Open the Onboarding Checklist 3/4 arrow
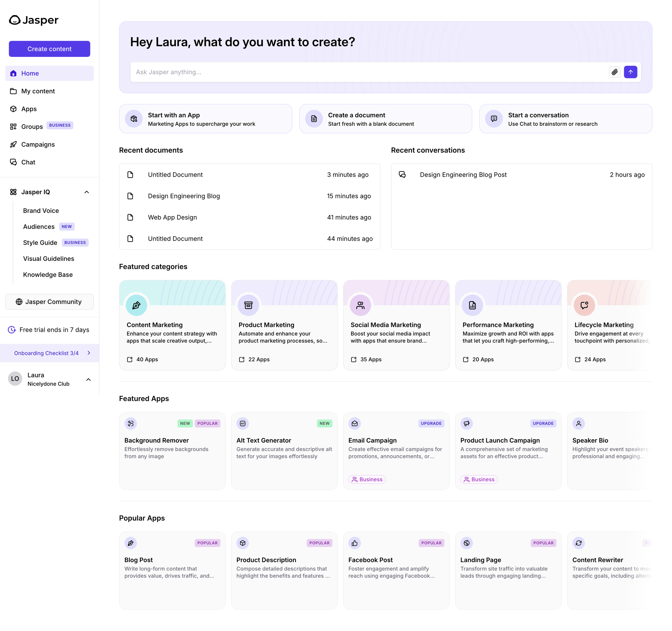This screenshot has height=631, width=672. (89, 353)
